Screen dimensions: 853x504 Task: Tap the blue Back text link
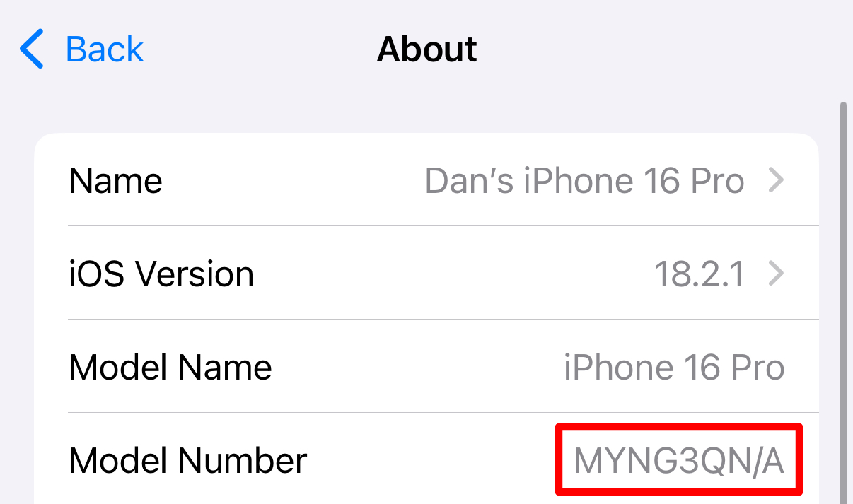[x=105, y=49]
